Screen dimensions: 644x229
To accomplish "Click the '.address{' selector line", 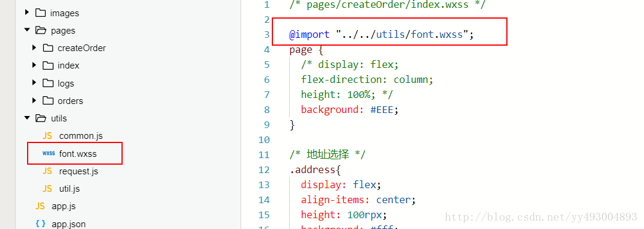I will 315,170.
